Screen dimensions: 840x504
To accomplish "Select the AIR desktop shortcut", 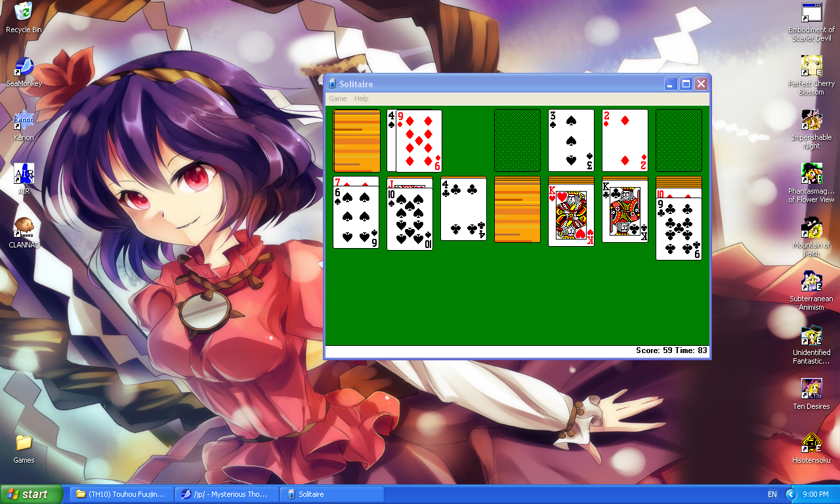I will point(24,179).
